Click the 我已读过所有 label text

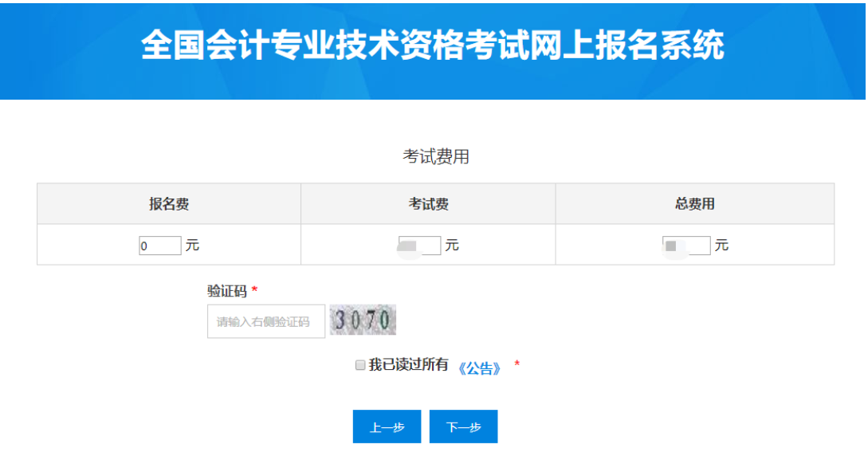click(408, 365)
